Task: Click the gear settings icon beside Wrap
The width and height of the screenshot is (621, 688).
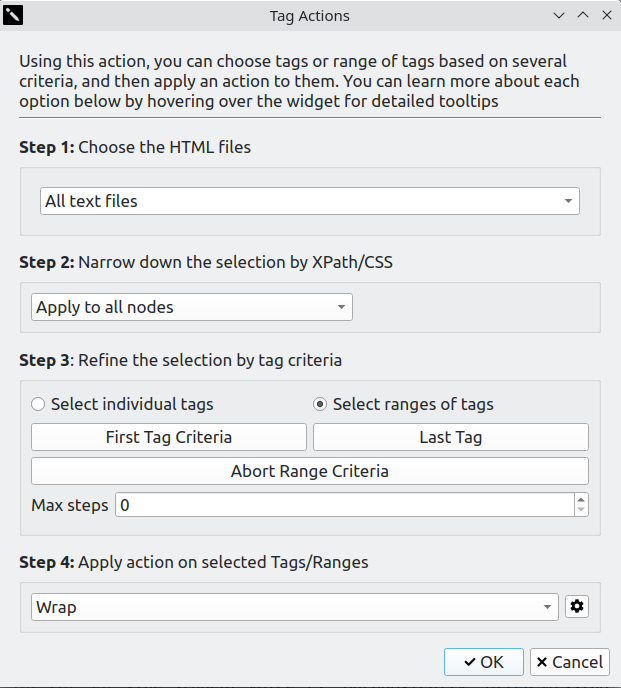Action: pyautogui.click(x=577, y=607)
